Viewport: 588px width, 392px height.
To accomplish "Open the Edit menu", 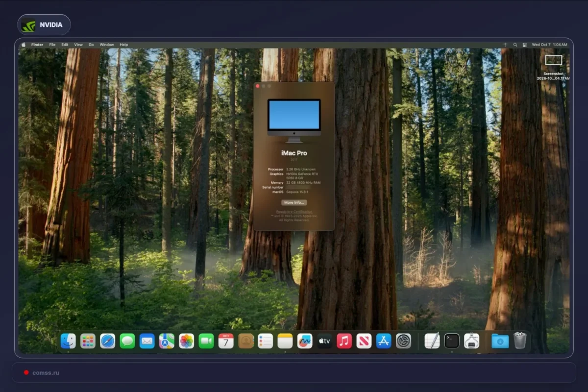I will pos(65,45).
